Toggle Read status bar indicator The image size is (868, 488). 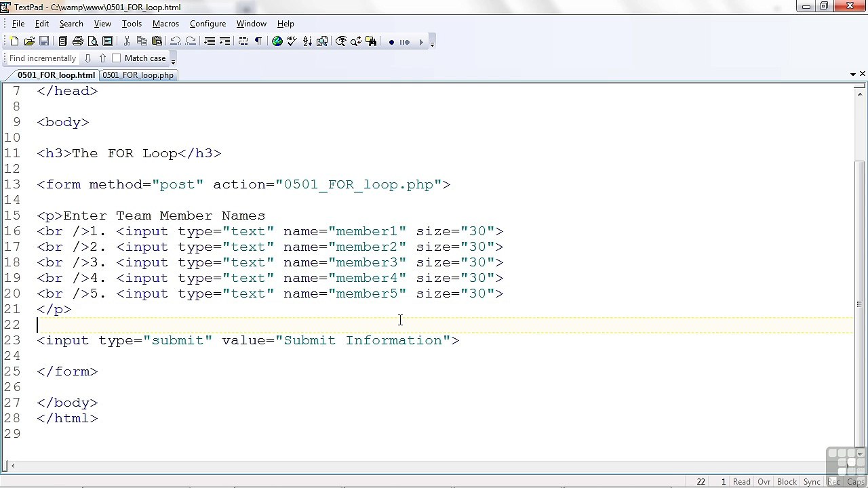coord(742,482)
